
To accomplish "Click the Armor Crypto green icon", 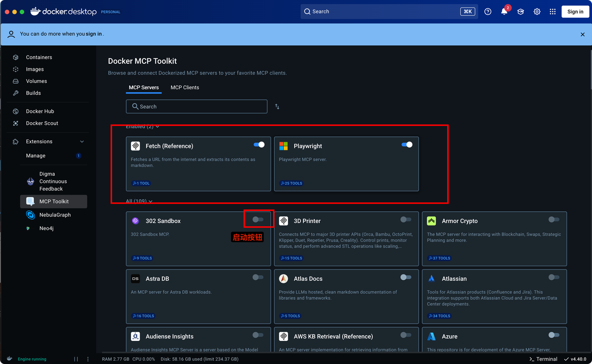I will [432, 221].
